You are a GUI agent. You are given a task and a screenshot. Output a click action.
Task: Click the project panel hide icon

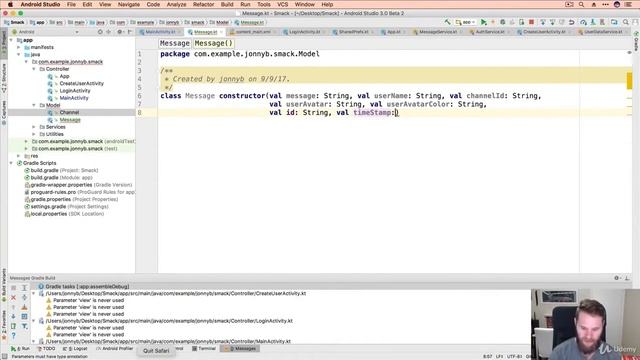coord(130,32)
